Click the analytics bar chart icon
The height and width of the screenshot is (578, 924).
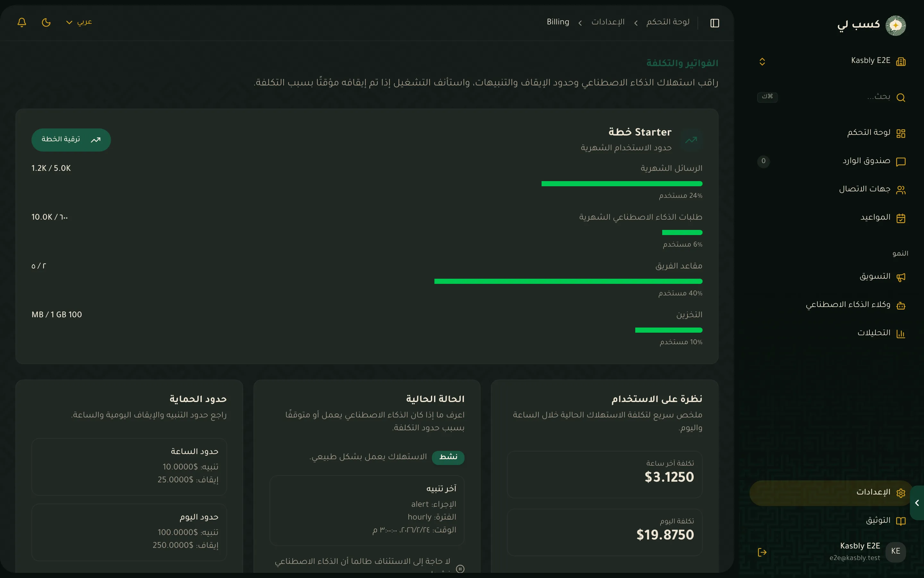(901, 334)
